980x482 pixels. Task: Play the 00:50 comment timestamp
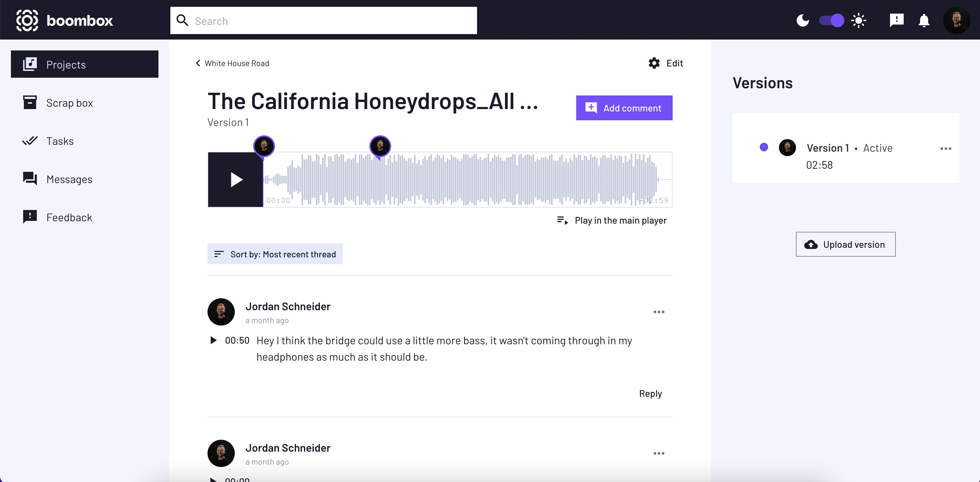(213, 340)
